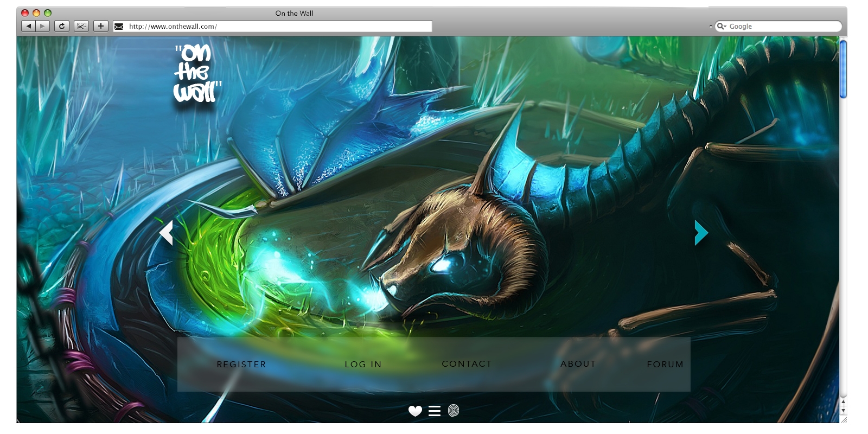868x434 pixels.
Task: Click the white heart favorite icon
Action: (x=415, y=411)
